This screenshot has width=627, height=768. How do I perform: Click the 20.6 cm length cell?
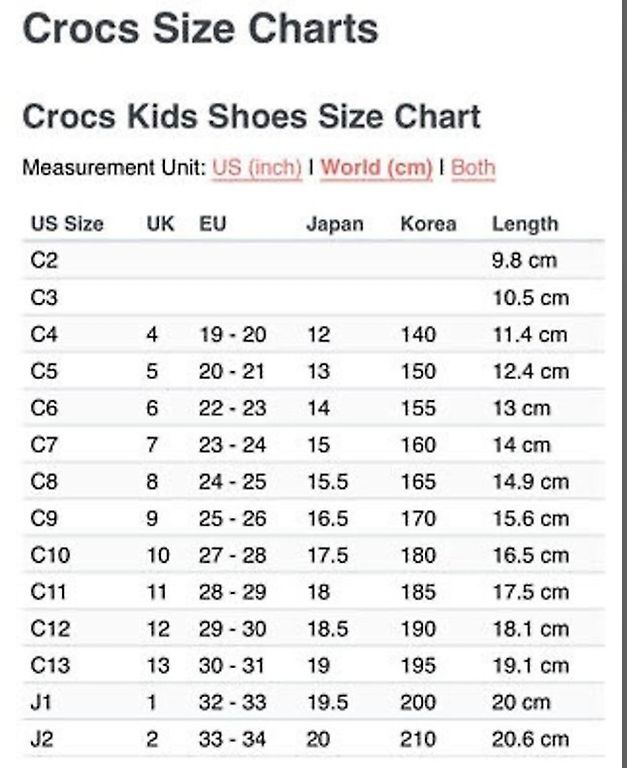tap(531, 739)
